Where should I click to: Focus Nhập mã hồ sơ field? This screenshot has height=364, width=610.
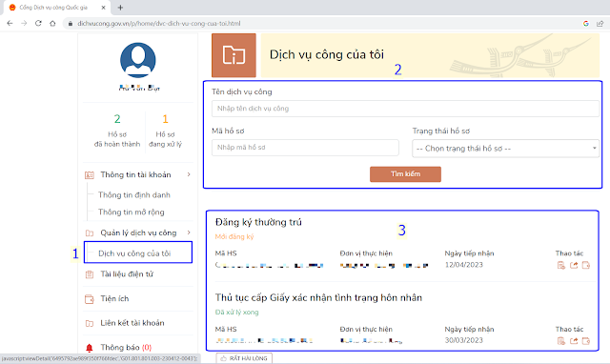click(x=305, y=148)
